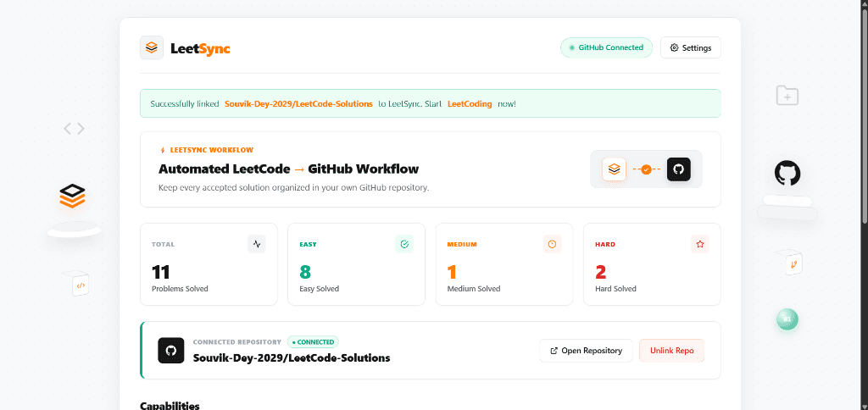Click the green CONNECTED badge
Viewport: 868px width, 410px height.
[x=313, y=342]
